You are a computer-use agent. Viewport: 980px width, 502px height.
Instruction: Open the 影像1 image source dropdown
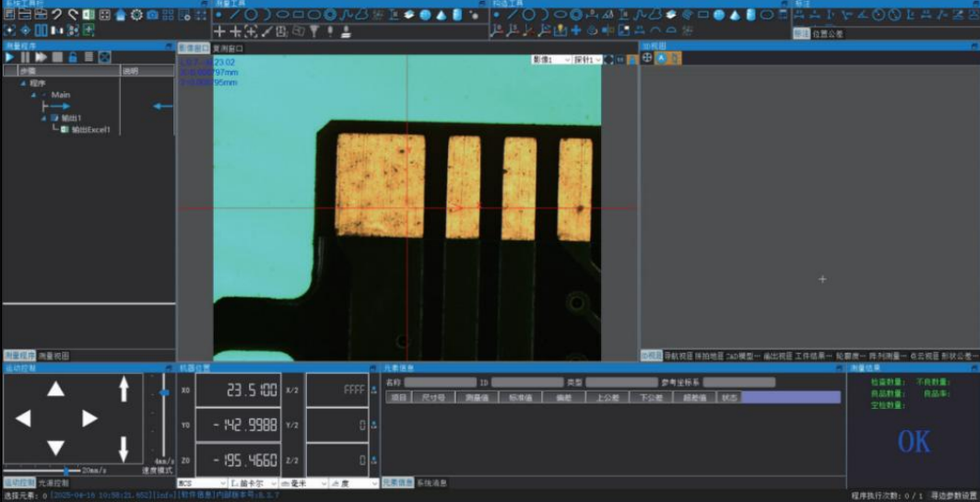point(551,59)
